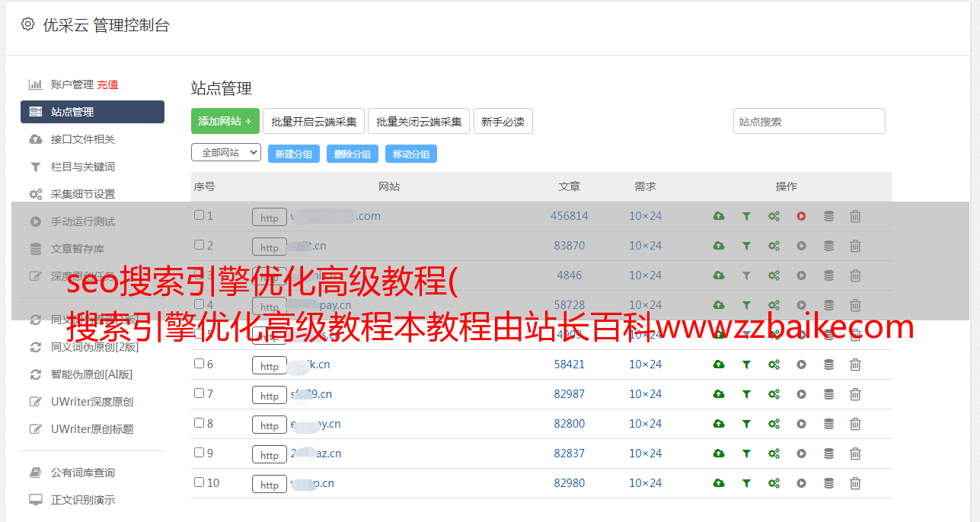Click the red play icon in row 1
This screenshot has height=522, width=980.
coord(801,216)
